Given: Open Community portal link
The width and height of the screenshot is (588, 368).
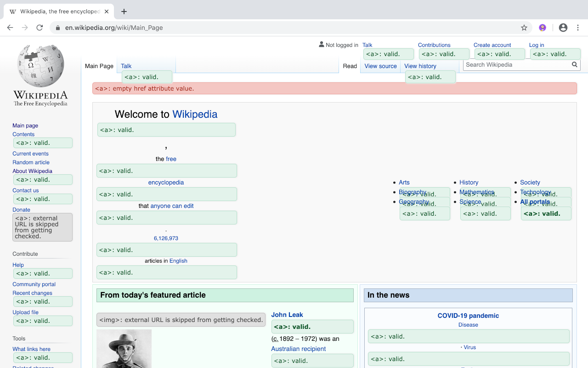Looking at the screenshot, I should pos(34,284).
